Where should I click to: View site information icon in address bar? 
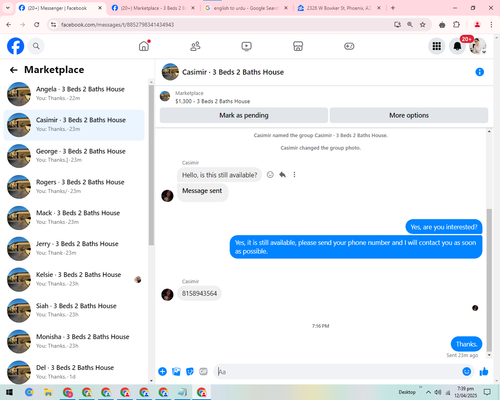pyautogui.click(x=53, y=25)
